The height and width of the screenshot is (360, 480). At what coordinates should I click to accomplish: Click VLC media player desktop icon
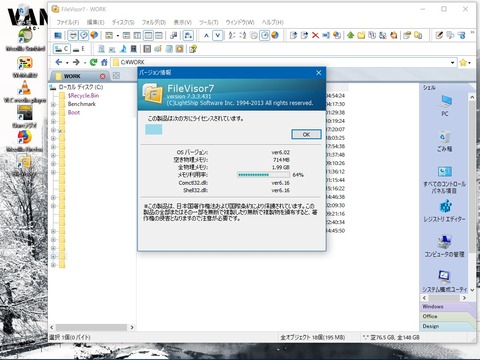[x=25, y=92]
